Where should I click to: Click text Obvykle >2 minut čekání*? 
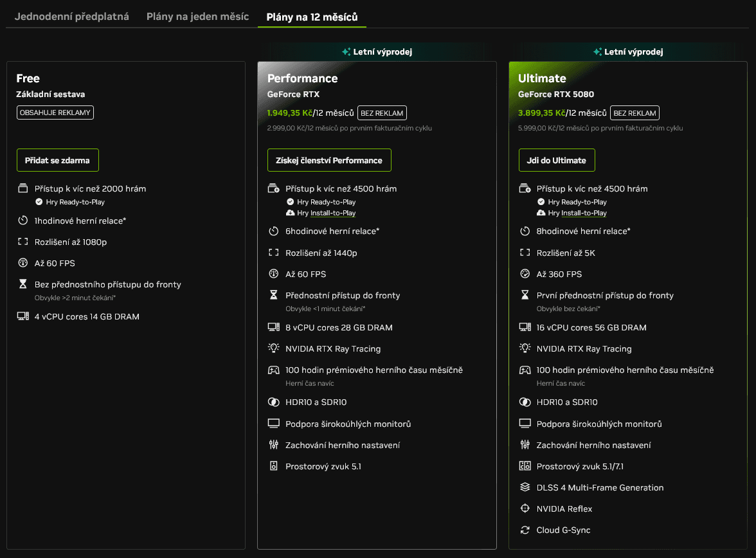coord(75,298)
